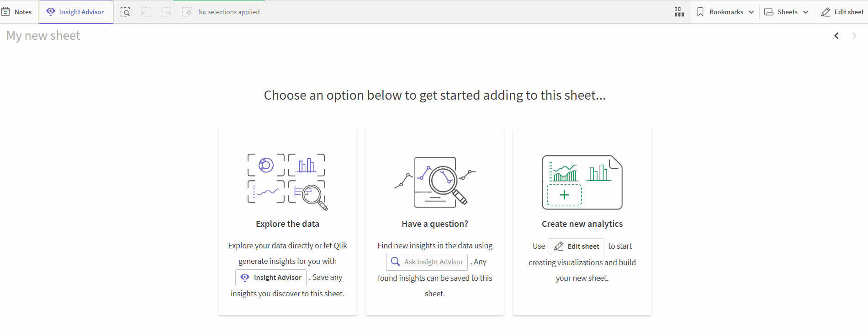Click the magnifier icon in Ask Insight Advisor
Image resolution: width=868 pixels, height=332 pixels.
pyautogui.click(x=396, y=262)
